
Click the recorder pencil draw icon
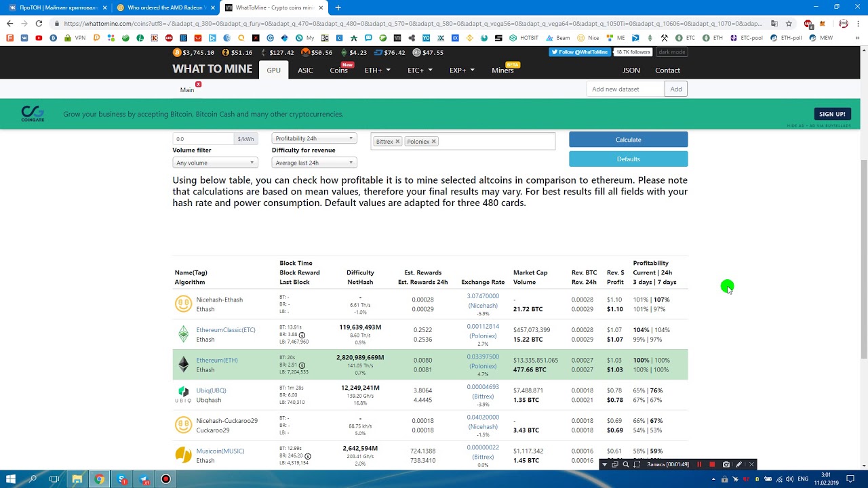tap(738, 464)
